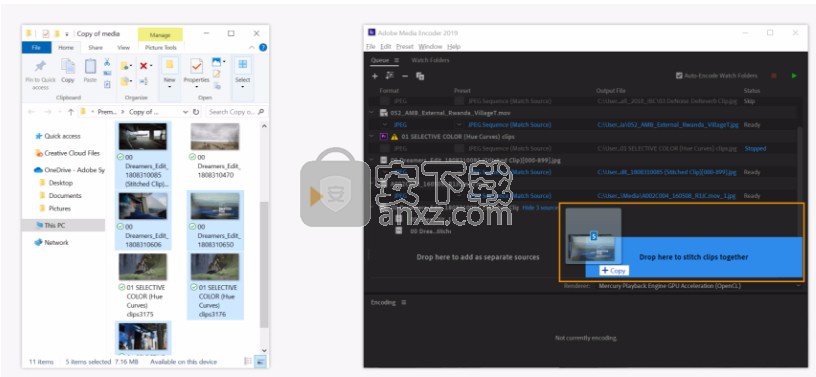Select This PC in navigation pane
816x377 pixels.
[63, 225]
